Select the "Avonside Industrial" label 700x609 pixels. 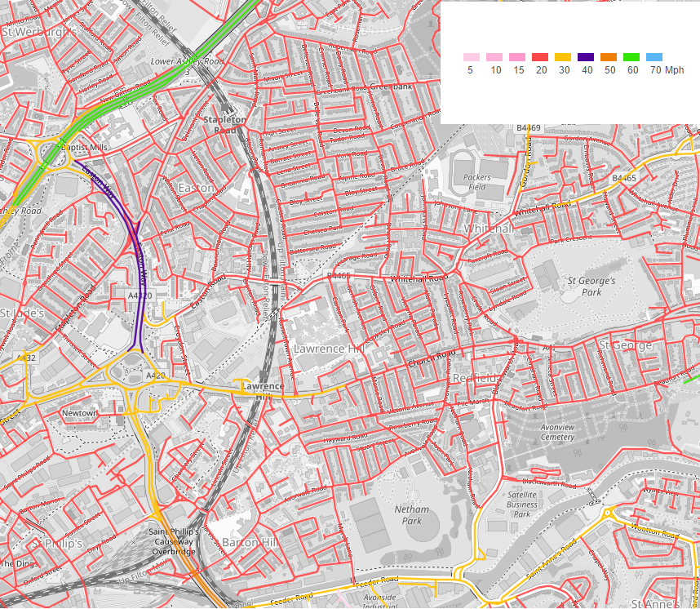click(x=380, y=602)
